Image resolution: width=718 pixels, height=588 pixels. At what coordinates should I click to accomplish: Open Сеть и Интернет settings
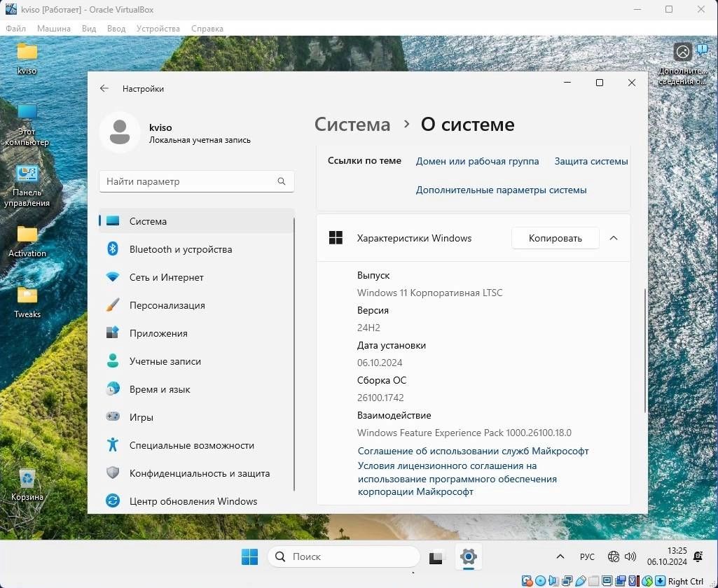point(196,277)
